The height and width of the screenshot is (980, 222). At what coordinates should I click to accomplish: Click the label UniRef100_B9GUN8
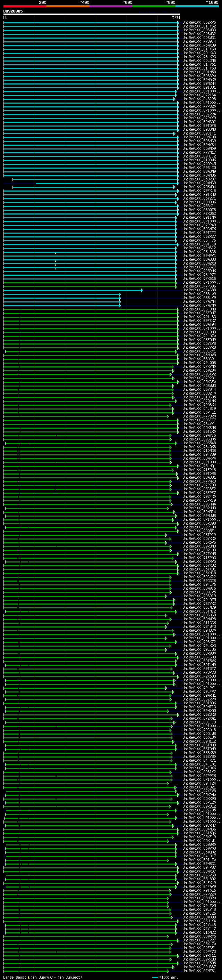199,129
